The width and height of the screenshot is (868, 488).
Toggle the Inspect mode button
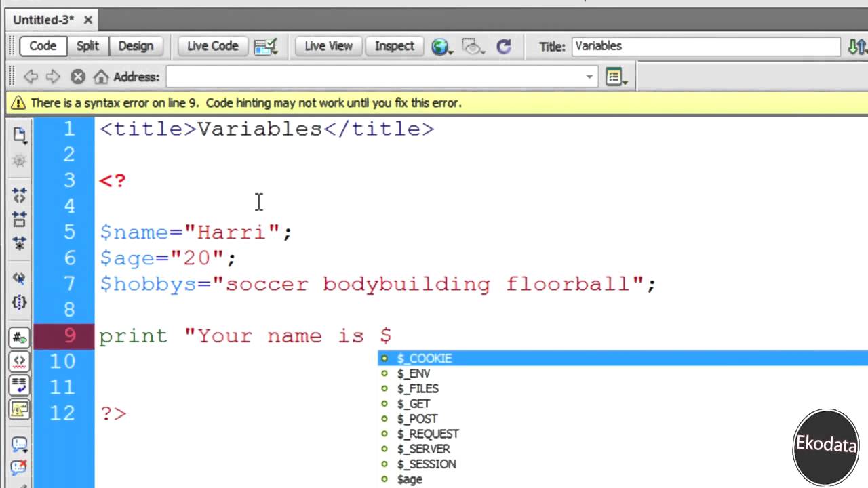click(394, 46)
